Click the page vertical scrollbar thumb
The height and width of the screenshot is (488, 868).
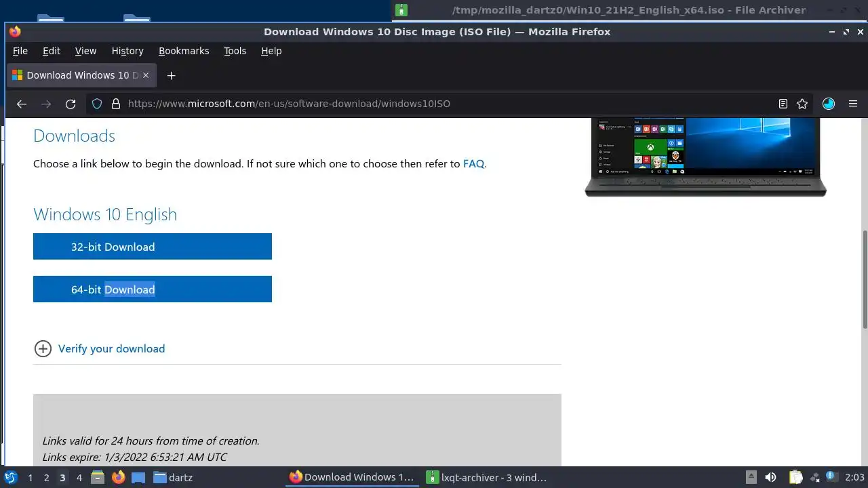pyautogui.click(x=865, y=278)
